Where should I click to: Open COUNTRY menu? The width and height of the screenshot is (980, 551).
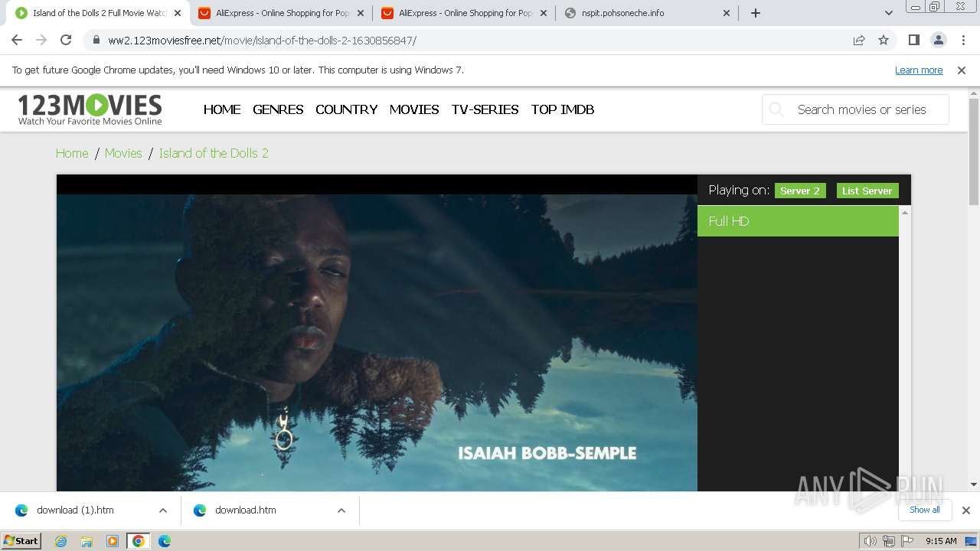pos(346,109)
